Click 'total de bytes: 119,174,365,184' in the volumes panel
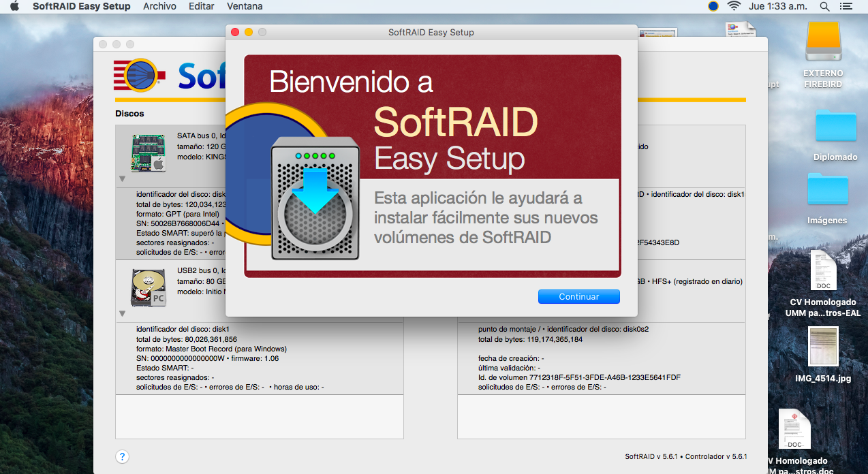This screenshot has height=474, width=868. tap(530, 339)
